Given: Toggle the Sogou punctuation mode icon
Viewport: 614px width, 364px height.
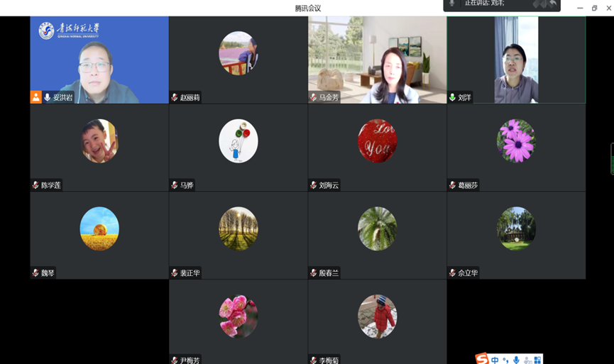Looking at the screenshot, I should pos(505,360).
